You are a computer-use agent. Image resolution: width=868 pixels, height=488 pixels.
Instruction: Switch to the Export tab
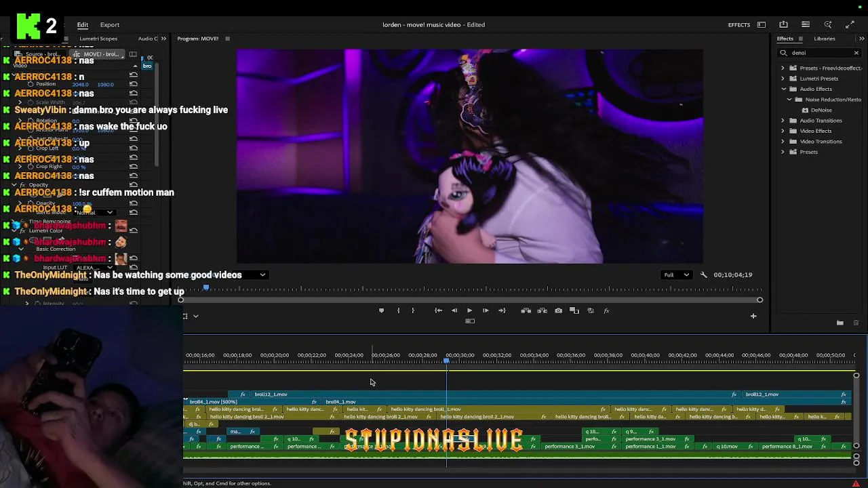click(x=110, y=24)
